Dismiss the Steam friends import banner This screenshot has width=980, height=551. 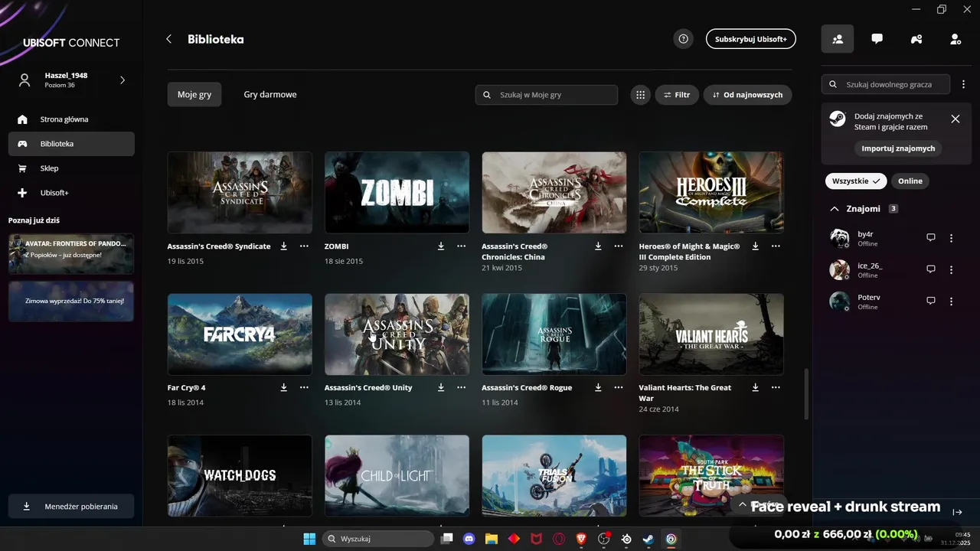point(955,119)
